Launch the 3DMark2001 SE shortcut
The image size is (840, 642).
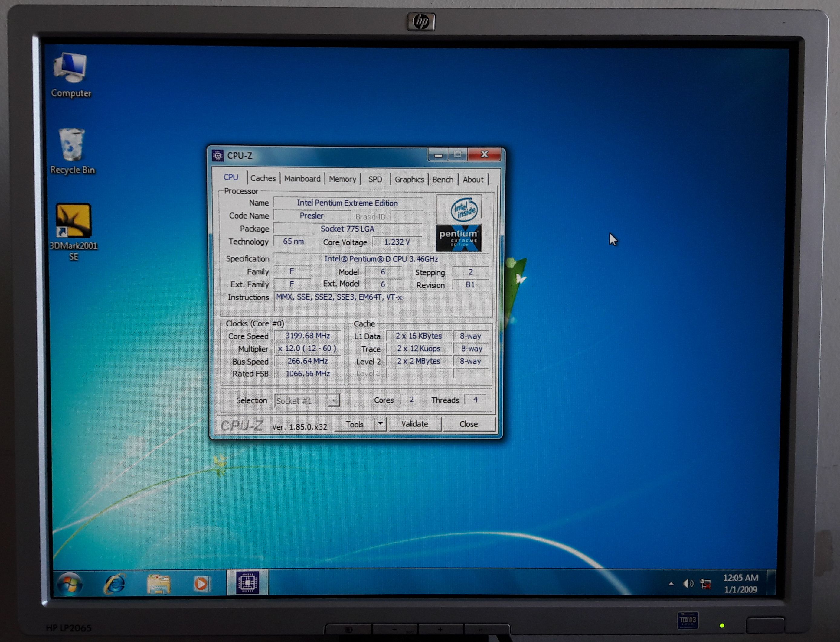coord(74,232)
